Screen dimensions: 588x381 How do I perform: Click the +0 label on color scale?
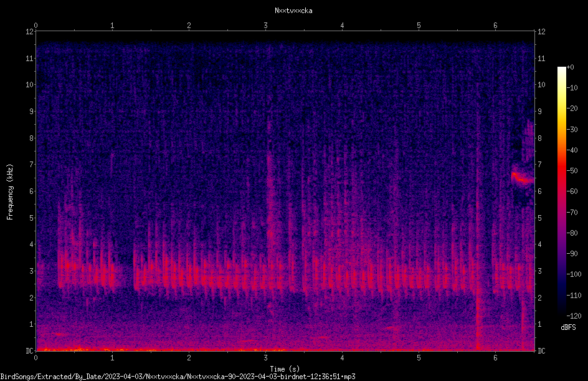571,67
